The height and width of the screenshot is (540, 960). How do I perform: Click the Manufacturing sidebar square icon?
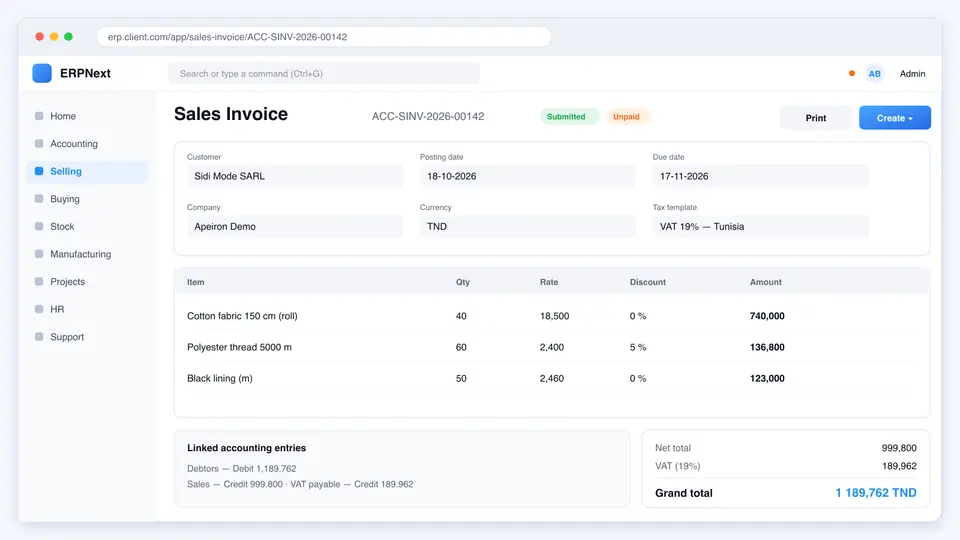39,253
